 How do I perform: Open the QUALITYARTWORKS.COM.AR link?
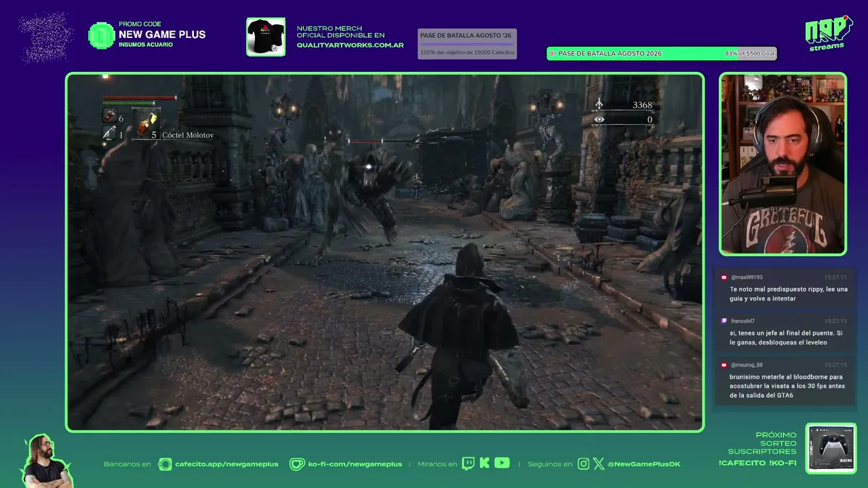350,45
